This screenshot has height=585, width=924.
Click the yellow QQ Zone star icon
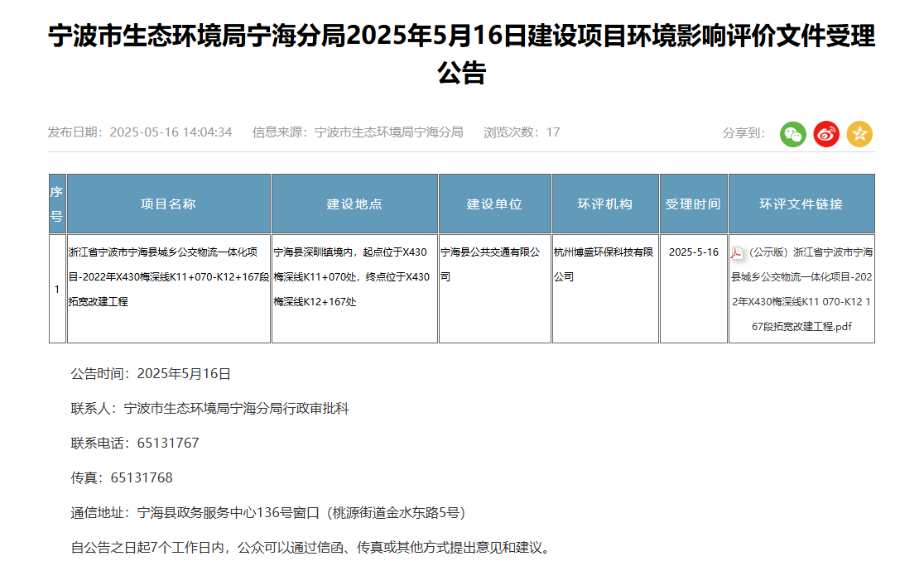pos(859,133)
